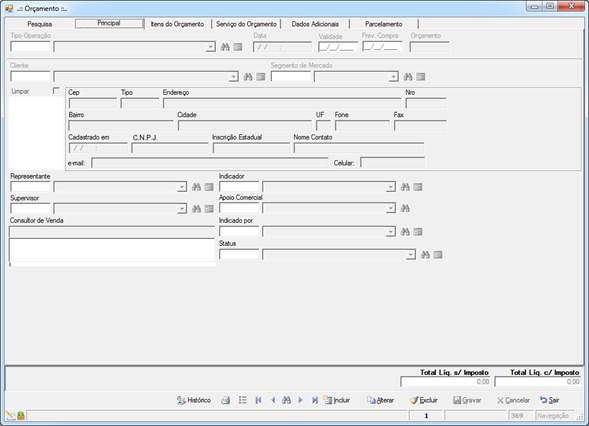Click the Histórico button
Viewport: 589px width, 426px height.
click(194, 400)
